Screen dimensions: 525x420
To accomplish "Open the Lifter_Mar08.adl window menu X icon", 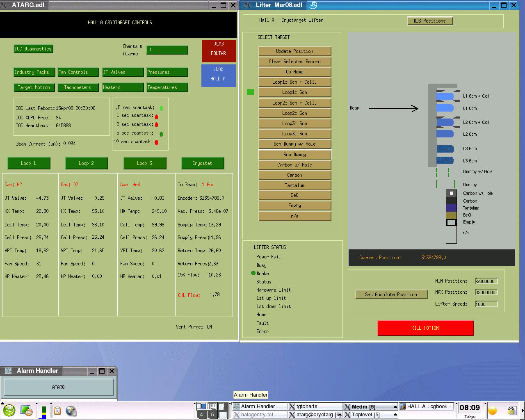I will [247, 5].
